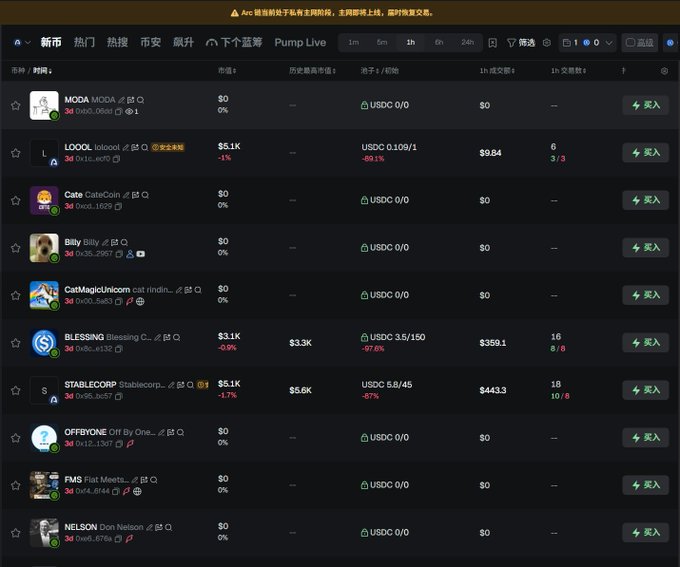Switch to 下个蓝筹 tab
Screen dimensions: 680x567
pyautogui.click(x=234, y=43)
